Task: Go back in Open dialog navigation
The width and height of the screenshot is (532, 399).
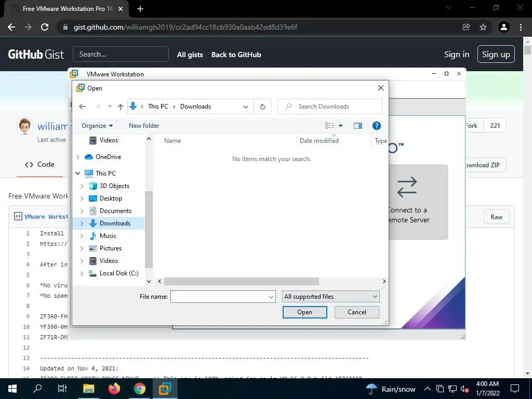Action: point(82,107)
